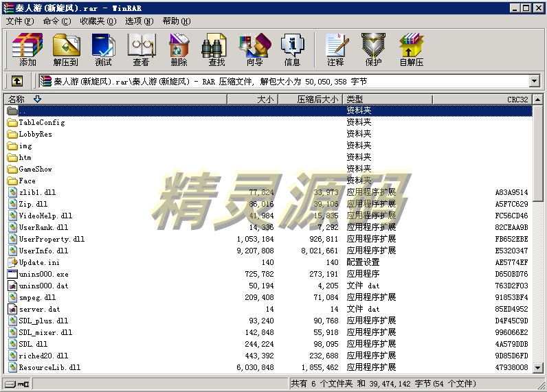Select the VideoHelp.dll file row
547x392 pixels.
pos(269,216)
